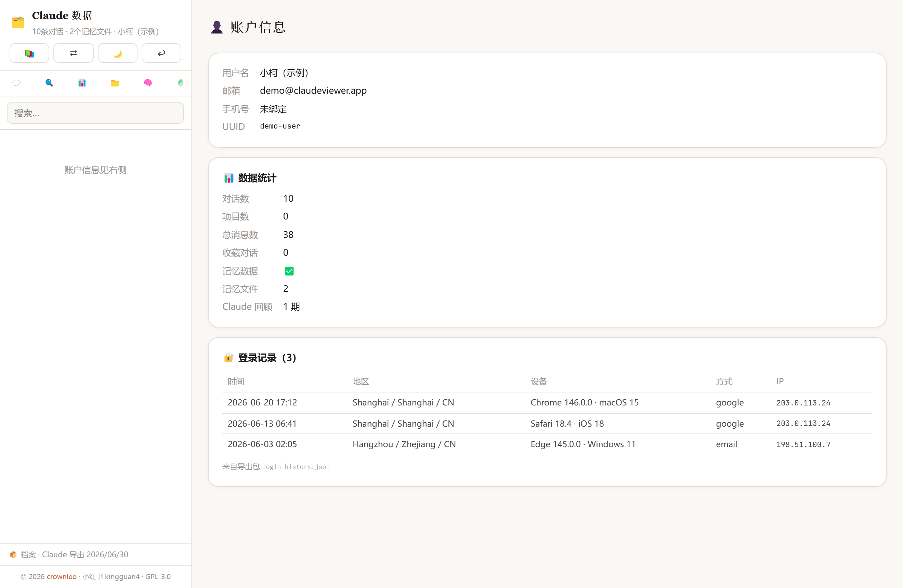Open the speech bubble conversations tab
Image resolution: width=903 pixels, height=588 pixels.
pos(16,83)
